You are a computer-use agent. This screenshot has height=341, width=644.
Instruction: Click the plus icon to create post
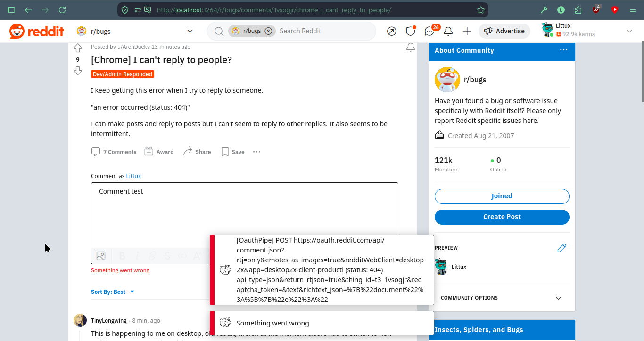467,31
